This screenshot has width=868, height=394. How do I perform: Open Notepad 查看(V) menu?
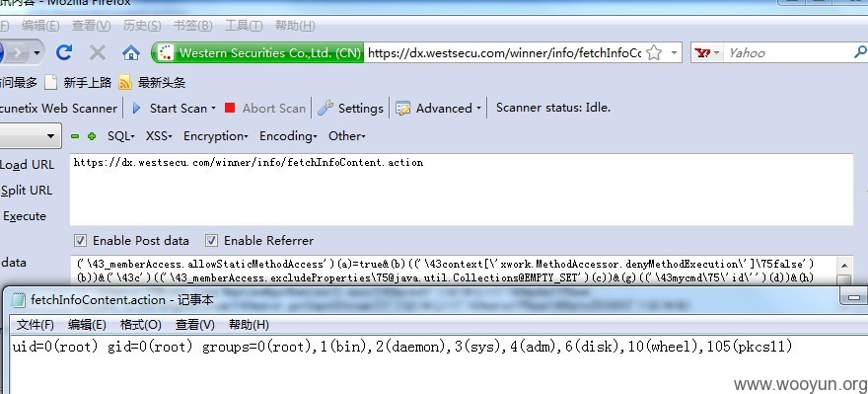[x=195, y=325]
